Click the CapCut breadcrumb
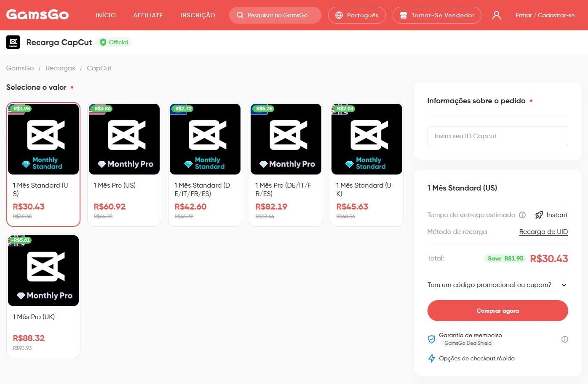 [99, 68]
